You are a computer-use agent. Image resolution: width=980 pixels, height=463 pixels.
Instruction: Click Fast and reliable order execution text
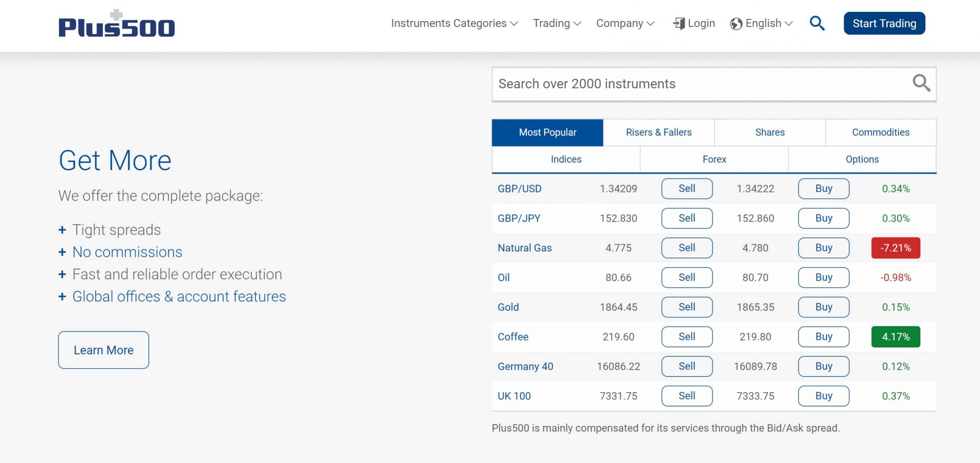pyautogui.click(x=177, y=274)
